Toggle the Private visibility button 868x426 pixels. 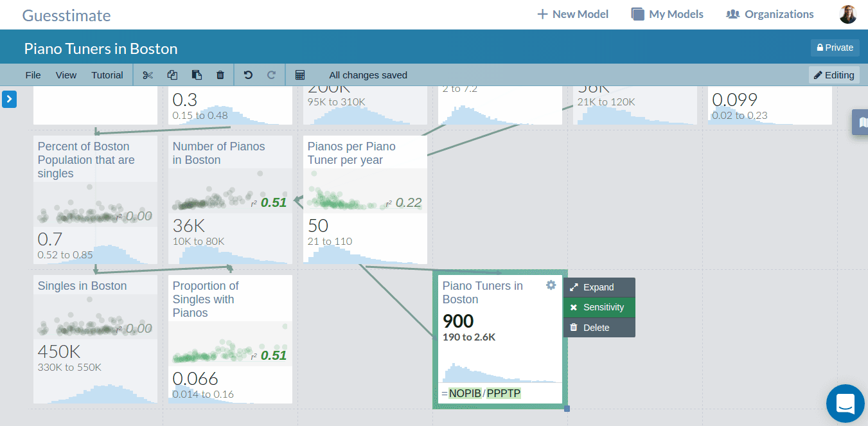pos(835,48)
